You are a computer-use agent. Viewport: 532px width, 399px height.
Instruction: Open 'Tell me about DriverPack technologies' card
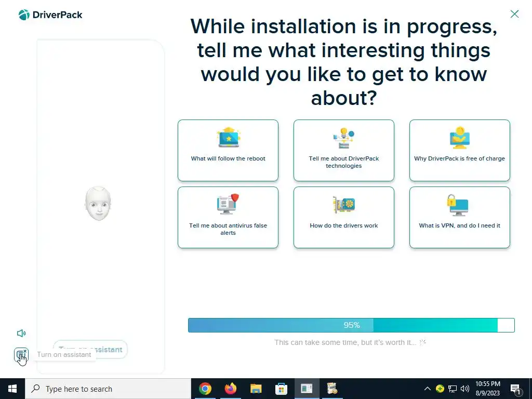pos(344,150)
